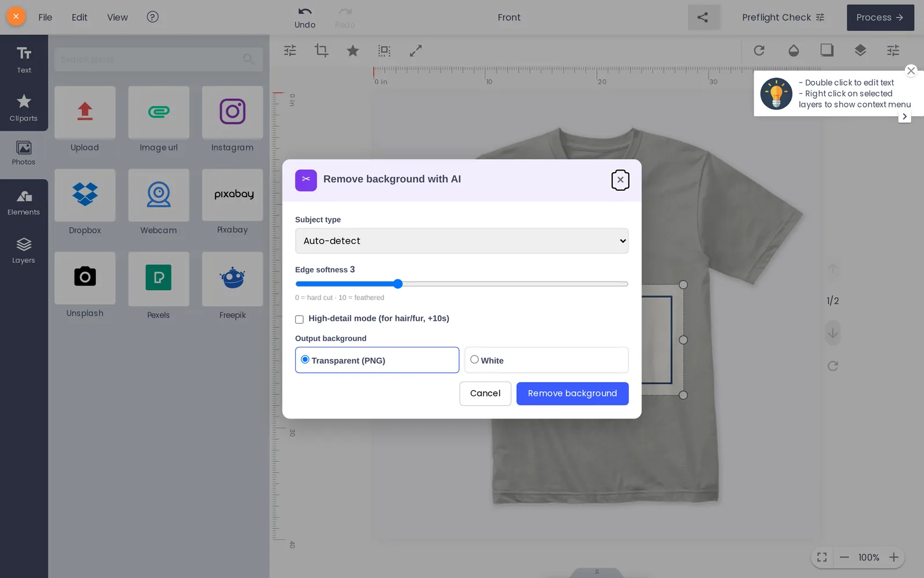This screenshot has width=924, height=578.
Task: Click the crop tool icon
Action: tap(321, 51)
